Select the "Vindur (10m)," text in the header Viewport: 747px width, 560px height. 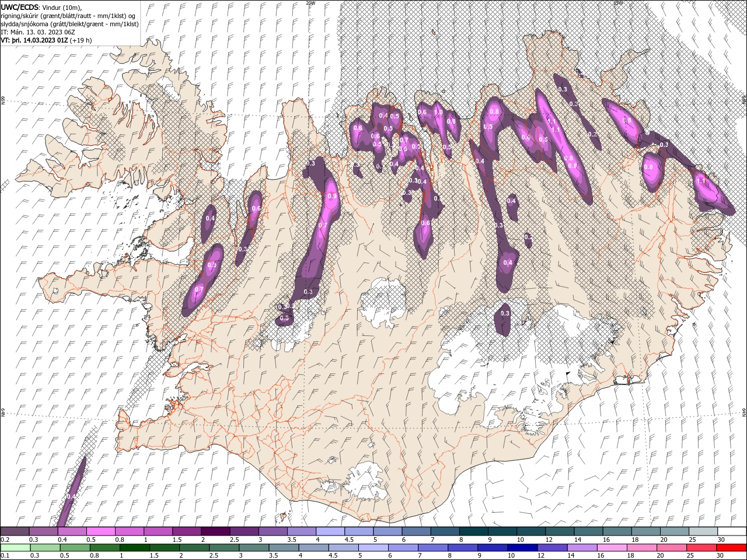click(62, 7)
